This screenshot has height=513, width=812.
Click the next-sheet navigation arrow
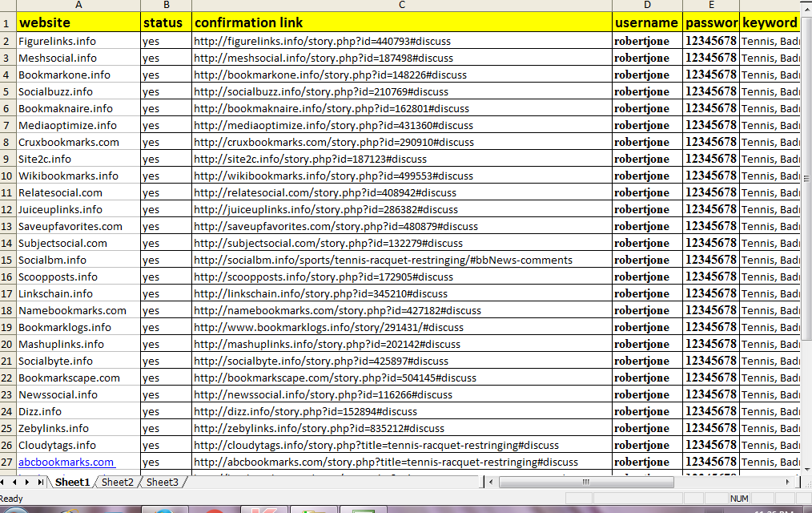[29, 483]
